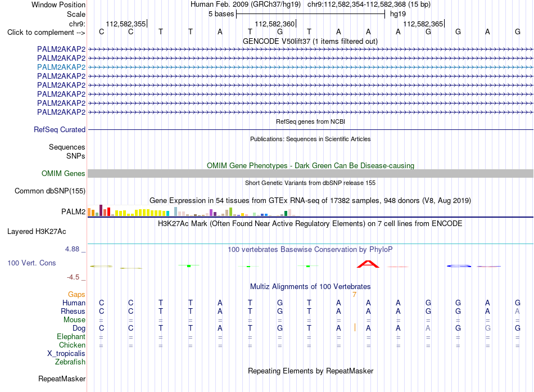Click the Window Position track label
Image resolution: width=534 pixels, height=392 pixels.
[58, 4]
